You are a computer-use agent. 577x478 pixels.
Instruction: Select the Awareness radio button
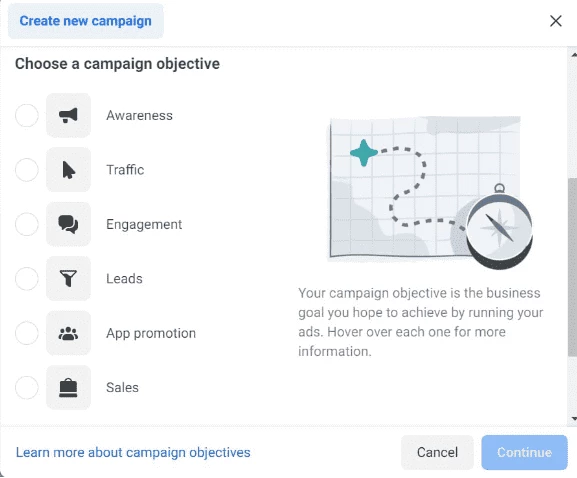coord(26,115)
